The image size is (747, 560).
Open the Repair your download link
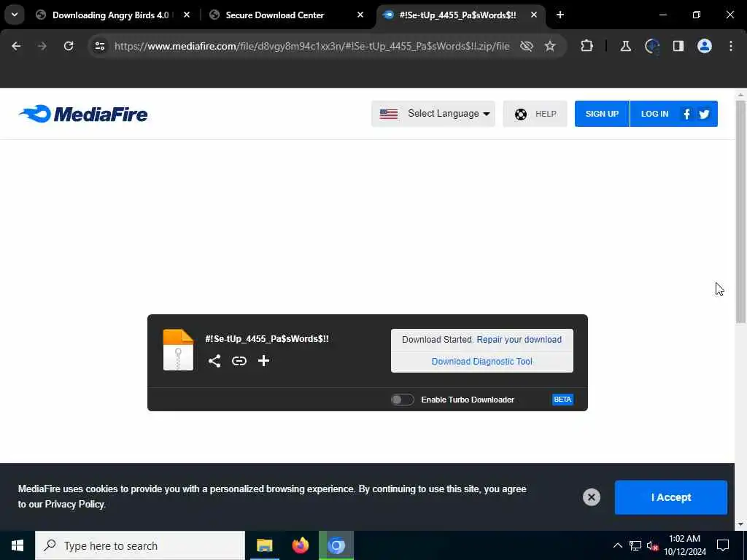(519, 340)
